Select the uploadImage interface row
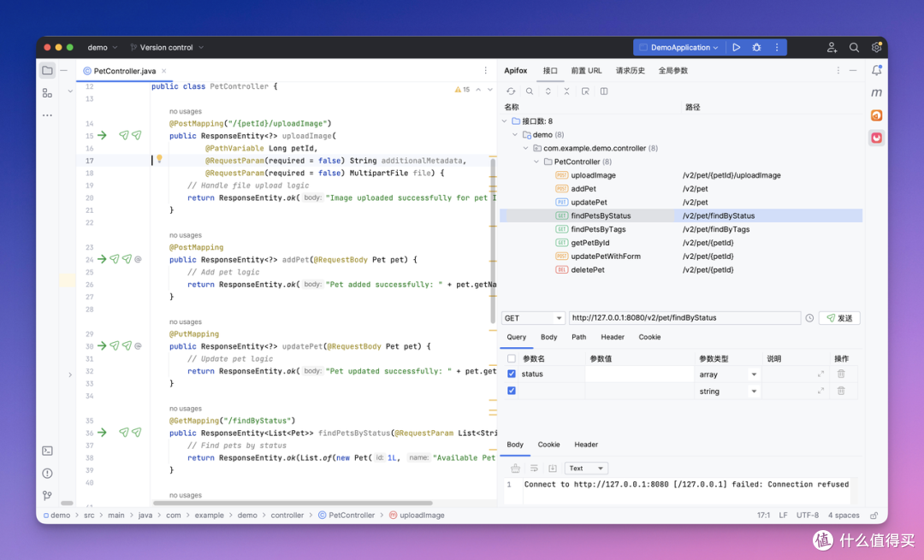The image size is (924, 560). (x=681, y=175)
